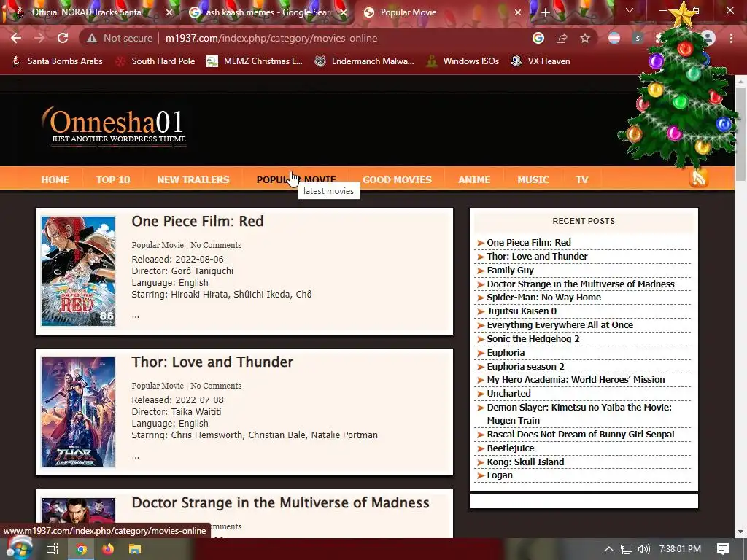Open Windows ISOs bookmark

462,61
